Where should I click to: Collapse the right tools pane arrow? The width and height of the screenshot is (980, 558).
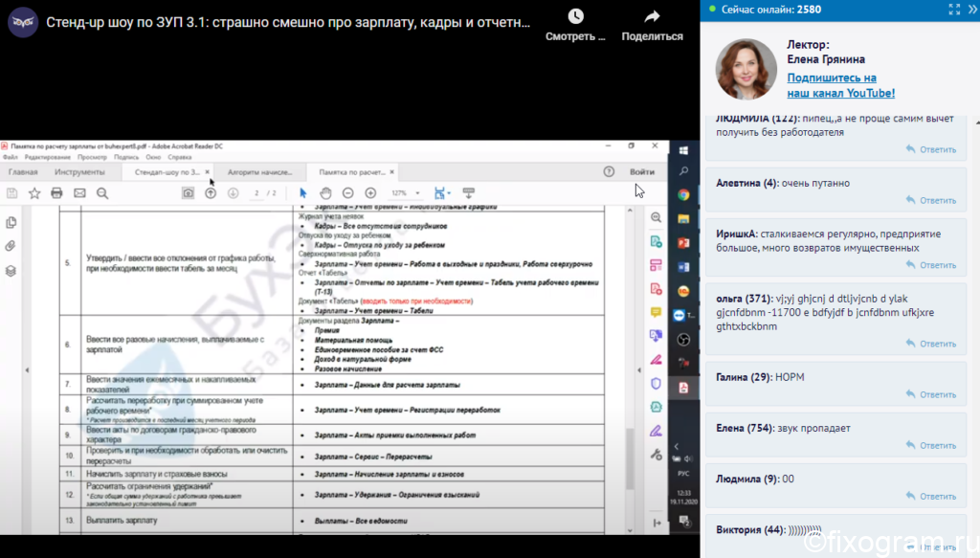pyautogui.click(x=638, y=369)
